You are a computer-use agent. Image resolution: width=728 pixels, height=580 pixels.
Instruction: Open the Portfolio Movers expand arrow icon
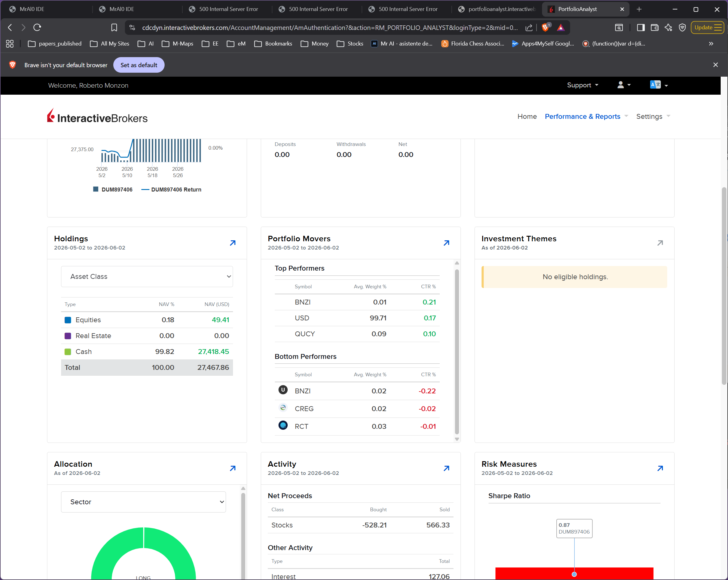(x=446, y=243)
